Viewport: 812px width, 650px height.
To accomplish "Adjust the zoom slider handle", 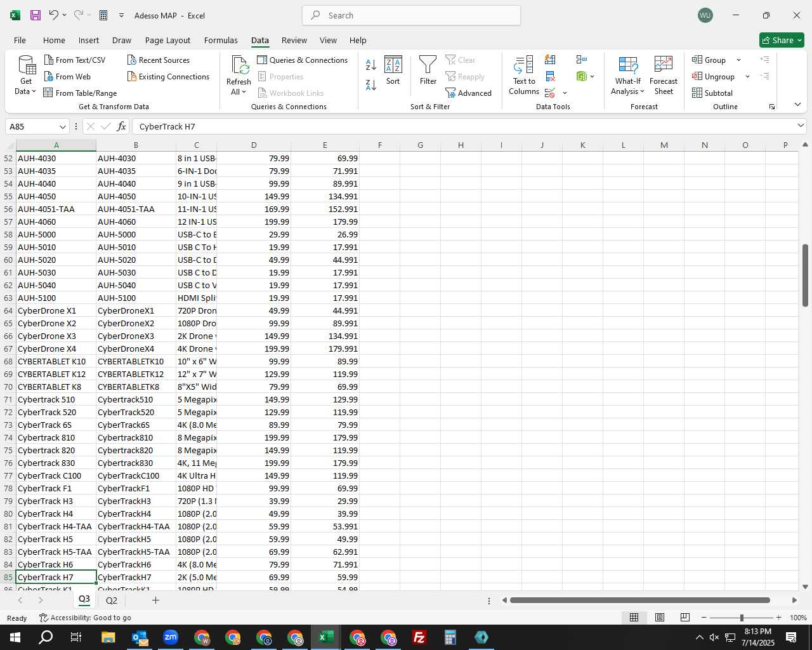I will coord(741,618).
